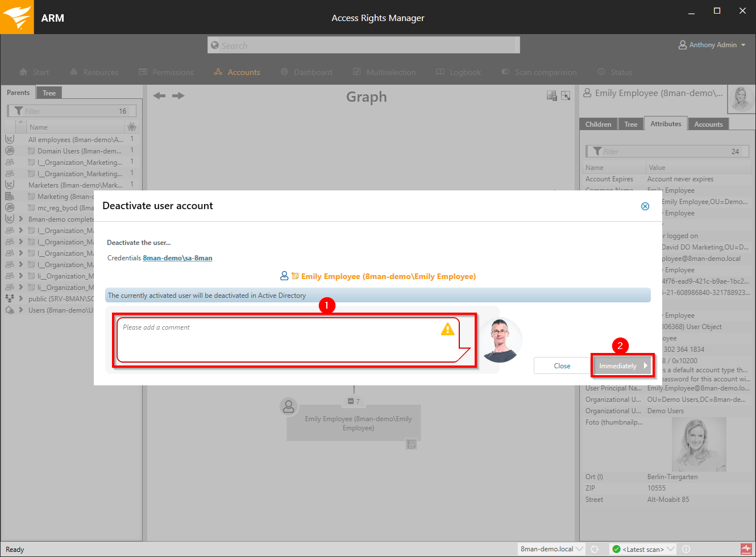Screen dimensions: 756x557
Task: Click the back arrow in Graph view
Action: (160, 95)
